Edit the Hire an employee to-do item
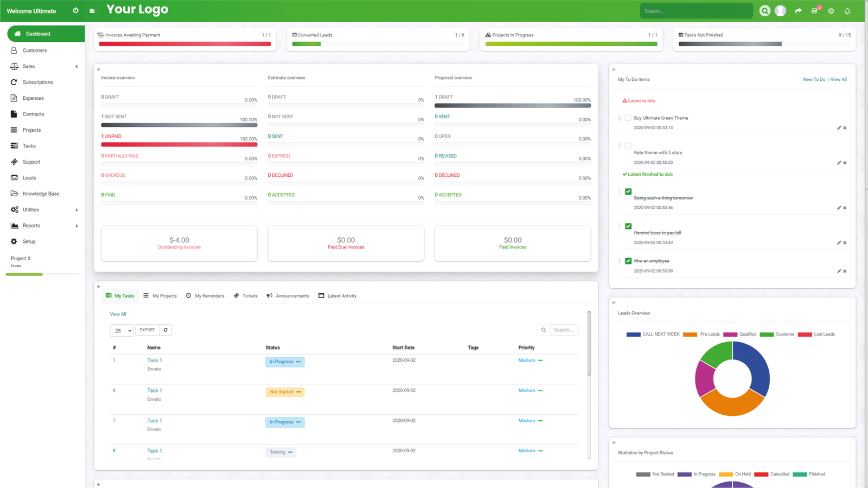The height and width of the screenshot is (488, 868). pyautogui.click(x=839, y=271)
